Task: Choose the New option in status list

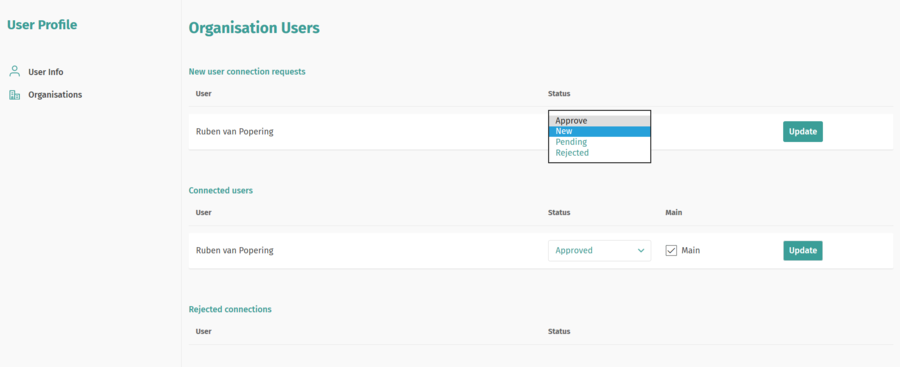Action: click(599, 132)
